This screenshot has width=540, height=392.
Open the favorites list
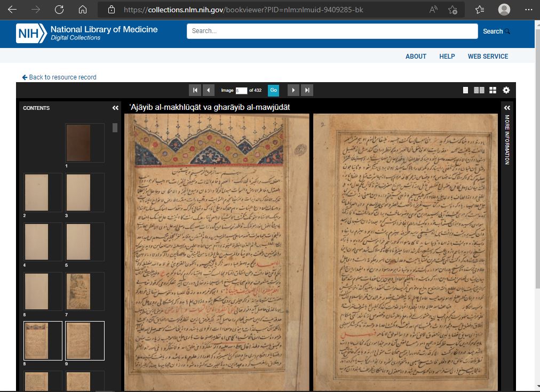[480, 10]
